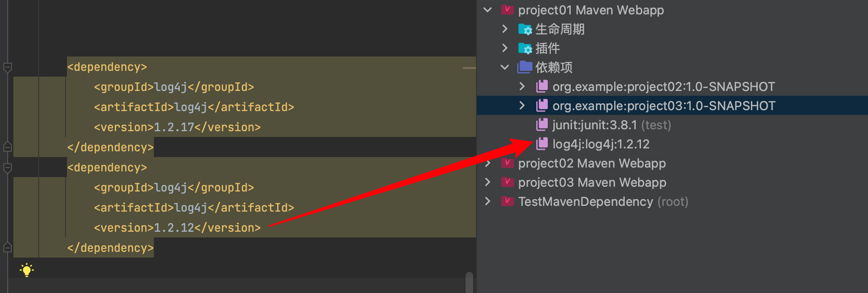
Task: Click the TestMavenDependency root Maven icon
Action: (507, 202)
